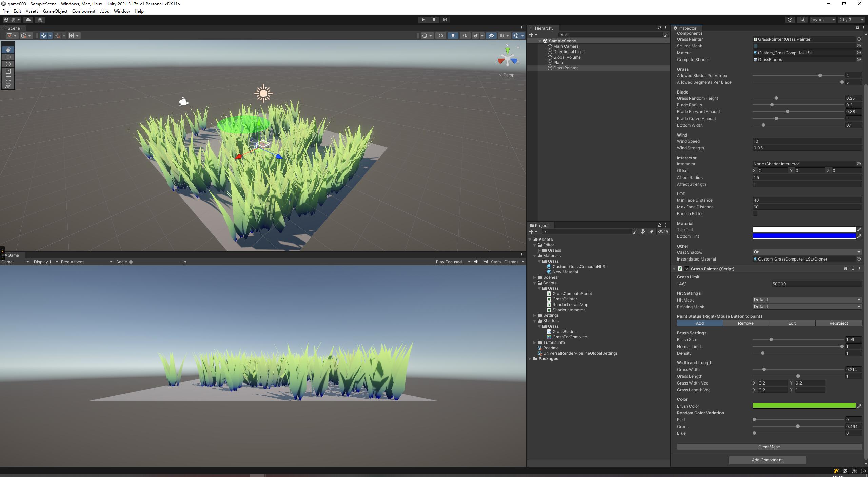Open the Layers dropdown
Image resolution: width=868 pixels, height=477 pixels.
click(x=822, y=20)
